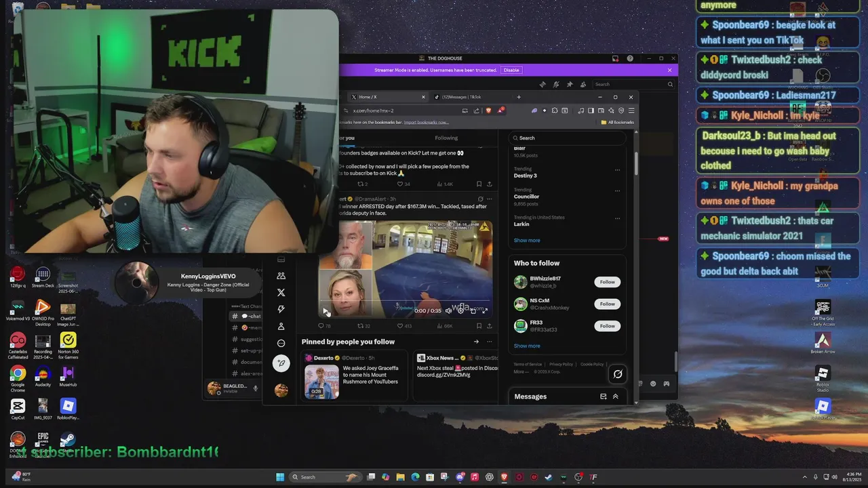
Task: Open a new Brave tab
Action: tap(519, 97)
